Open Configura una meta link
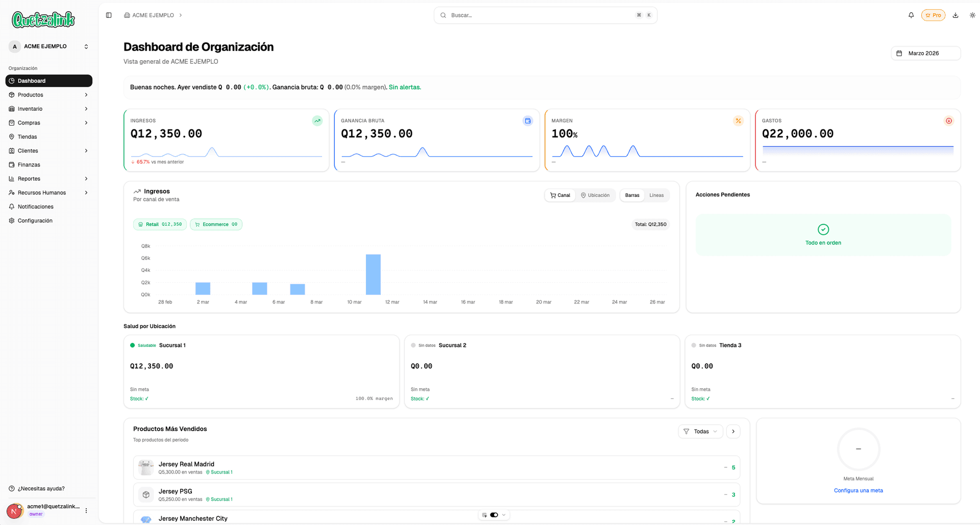This screenshot has height=525, width=980. tap(858, 490)
